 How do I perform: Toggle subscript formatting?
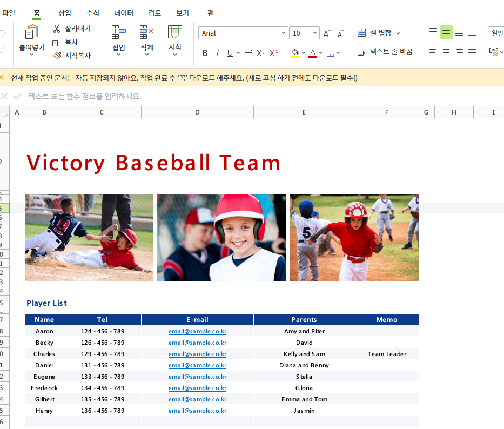tap(261, 53)
